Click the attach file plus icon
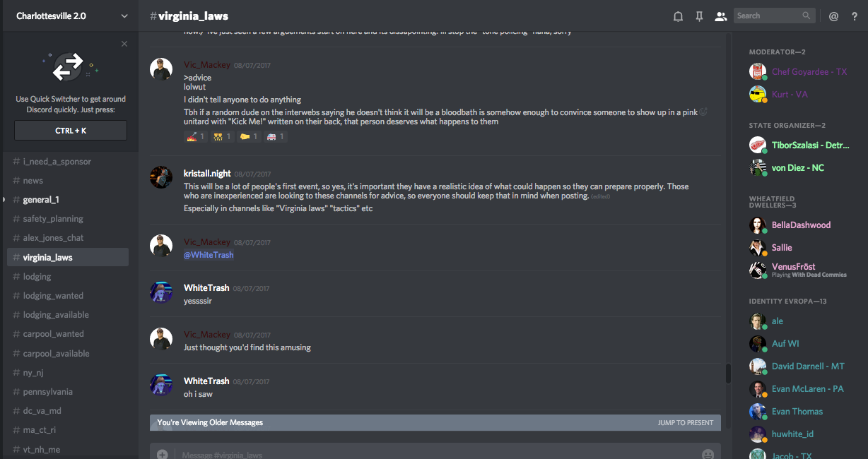The width and height of the screenshot is (868, 459). click(162, 454)
